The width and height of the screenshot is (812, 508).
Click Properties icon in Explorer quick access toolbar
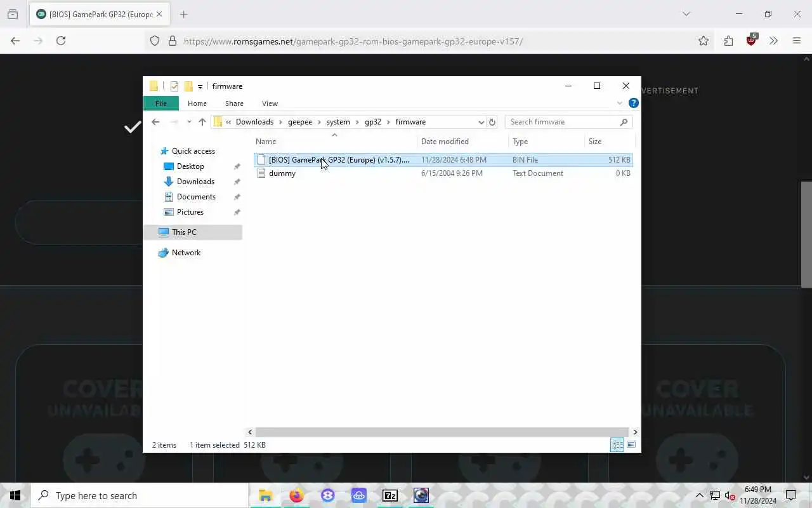click(x=174, y=86)
